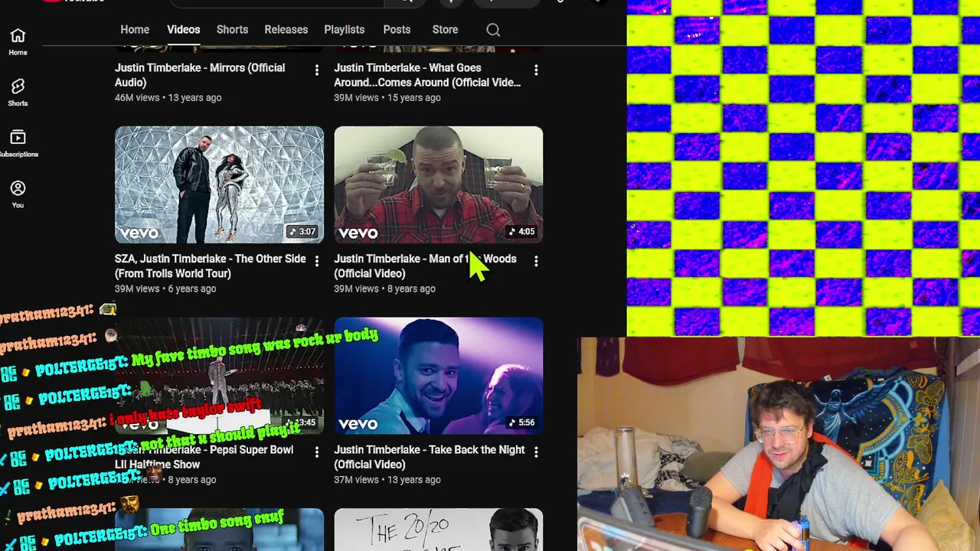Image resolution: width=980 pixels, height=551 pixels.
Task: Click the vevo logo on The Other Side thumbnail
Action: pyautogui.click(x=139, y=232)
